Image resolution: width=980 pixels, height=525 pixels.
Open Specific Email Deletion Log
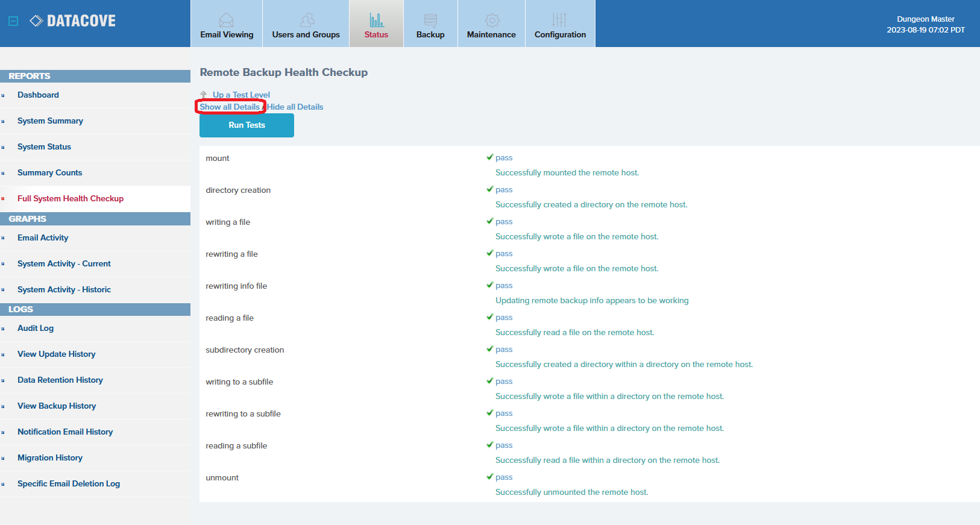[69, 484]
